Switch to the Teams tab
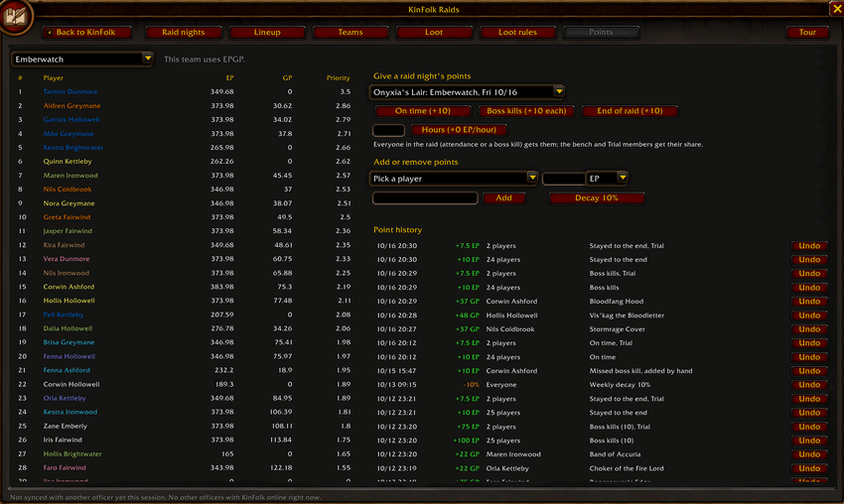This screenshot has width=844, height=504. tap(351, 33)
